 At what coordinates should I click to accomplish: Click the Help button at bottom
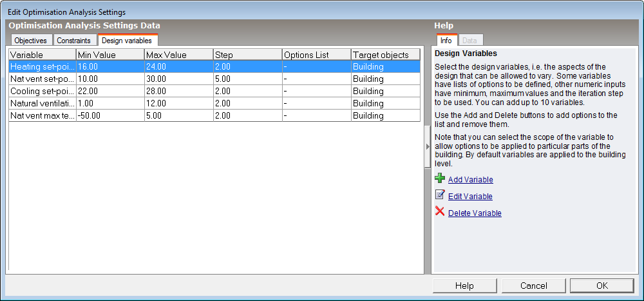(x=464, y=286)
